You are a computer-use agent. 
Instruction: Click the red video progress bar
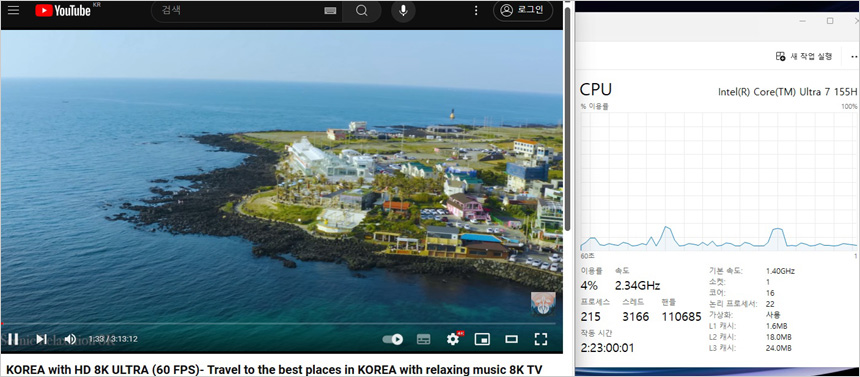[279, 324]
